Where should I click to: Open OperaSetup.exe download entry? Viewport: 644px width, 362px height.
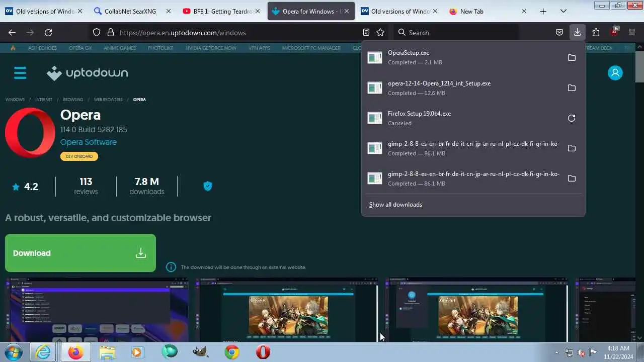(463, 58)
